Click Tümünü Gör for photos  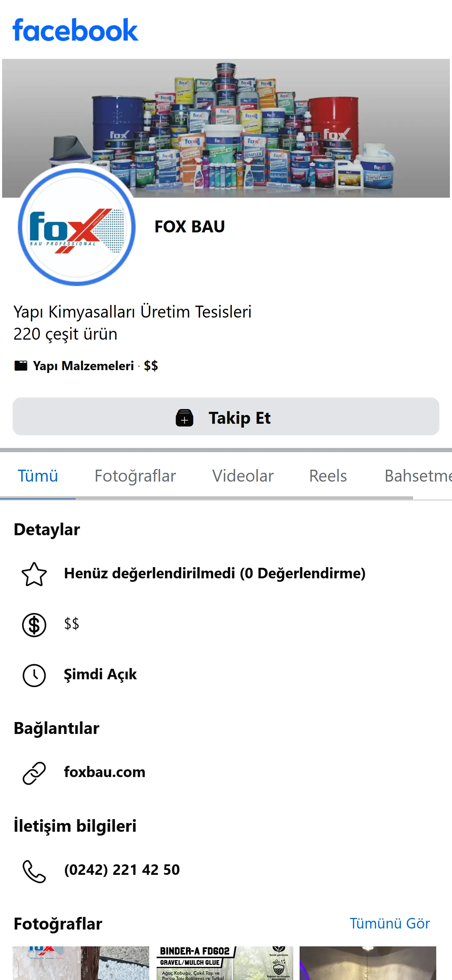(390, 923)
